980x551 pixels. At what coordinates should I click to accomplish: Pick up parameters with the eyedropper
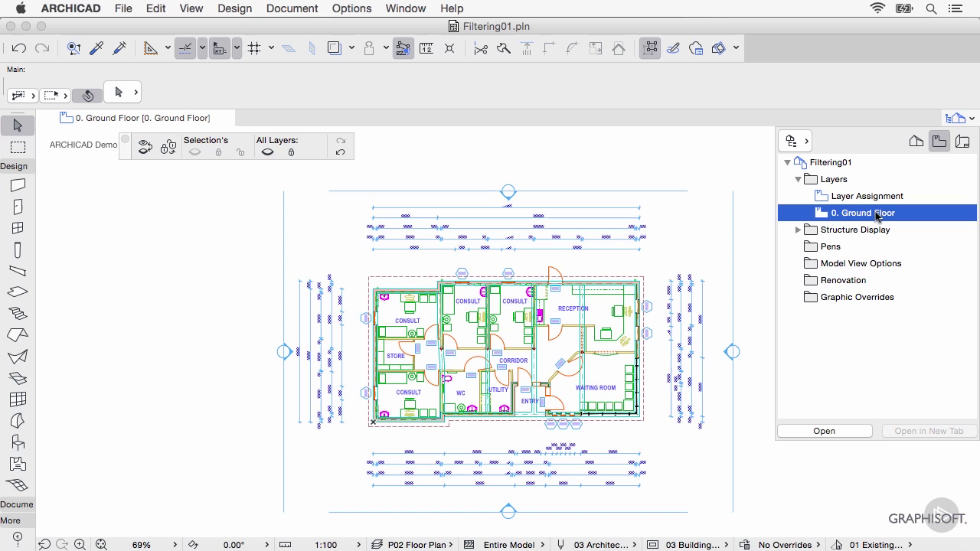pos(96,48)
